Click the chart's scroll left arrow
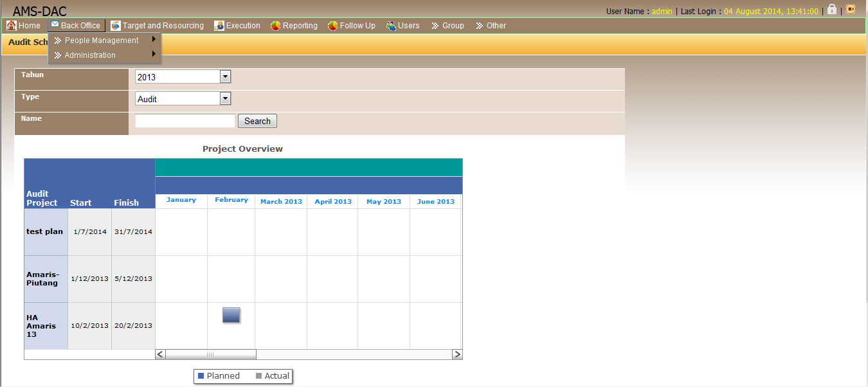Image resolution: width=868 pixels, height=387 pixels. tap(161, 354)
